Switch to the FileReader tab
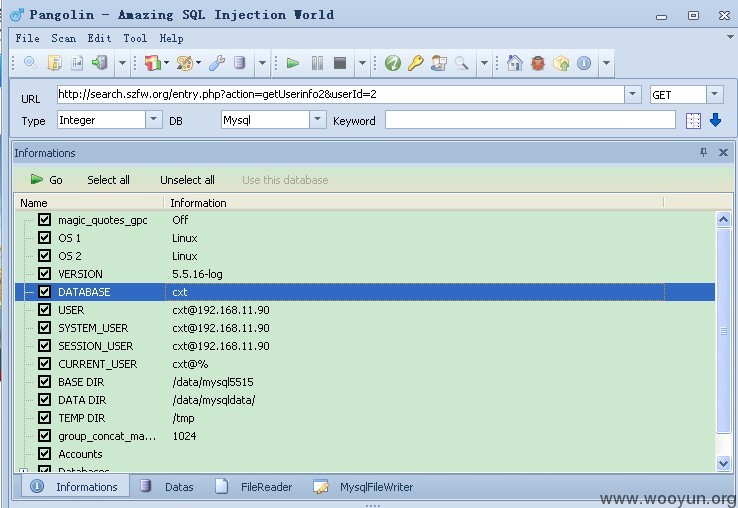This screenshot has height=508, width=738. pyautogui.click(x=254, y=487)
